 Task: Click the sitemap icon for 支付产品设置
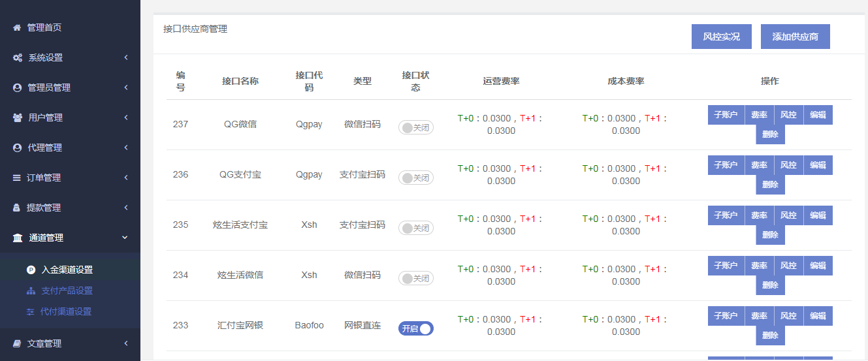click(x=31, y=291)
